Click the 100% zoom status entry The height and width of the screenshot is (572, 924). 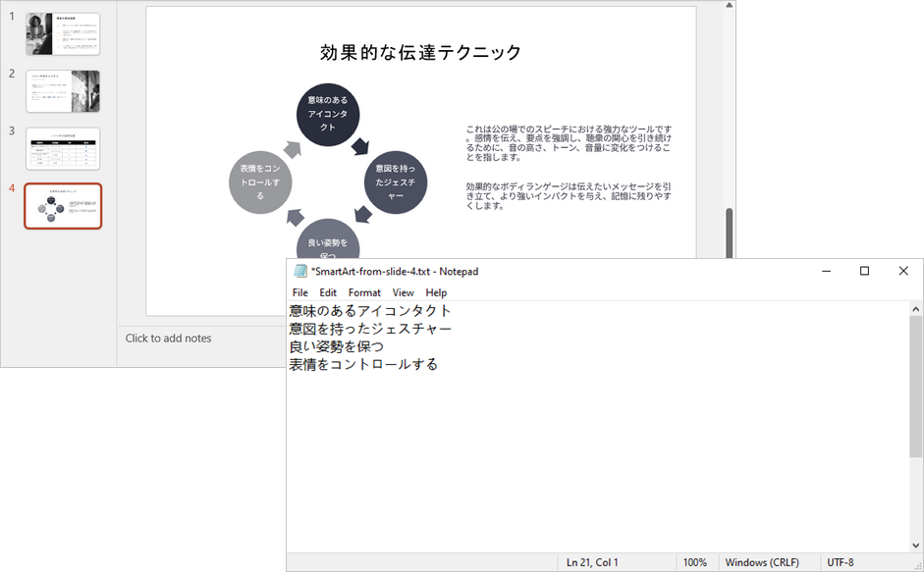click(x=695, y=562)
